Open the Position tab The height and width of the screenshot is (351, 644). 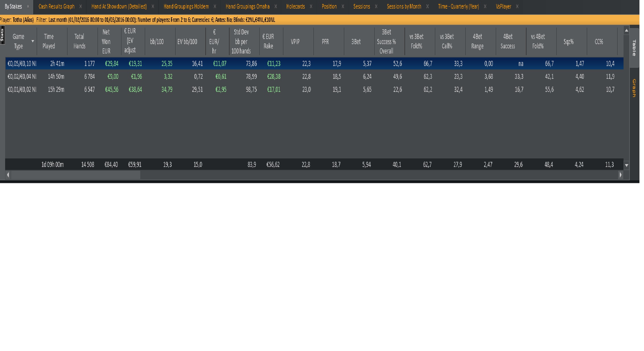click(x=329, y=6)
